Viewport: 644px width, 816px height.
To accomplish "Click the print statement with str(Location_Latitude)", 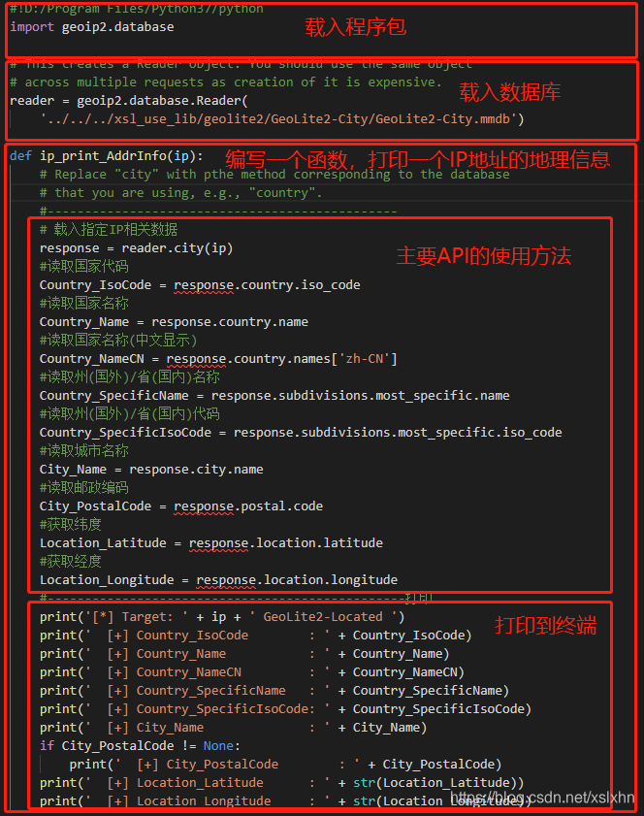I will [x=282, y=783].
